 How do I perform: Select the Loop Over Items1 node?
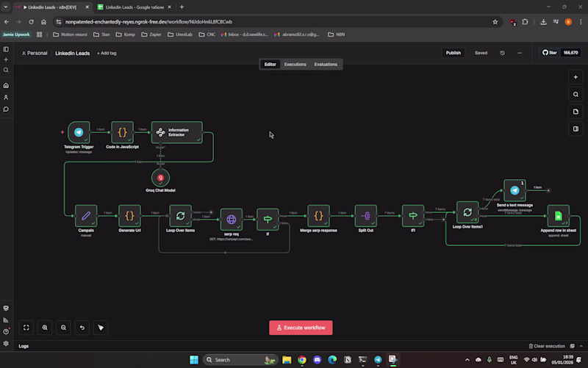(x=467, y=212)
